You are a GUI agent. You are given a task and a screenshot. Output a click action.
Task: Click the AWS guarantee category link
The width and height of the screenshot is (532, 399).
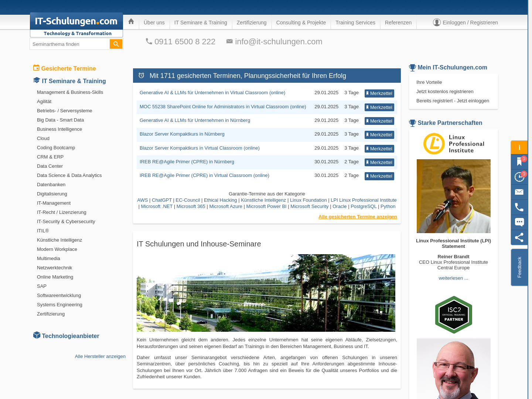coord(142,200)
